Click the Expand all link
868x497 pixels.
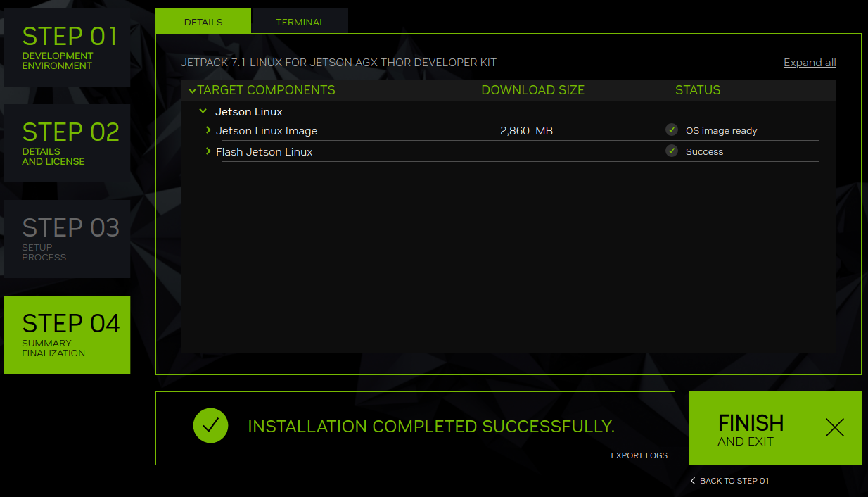coord(810,63)
